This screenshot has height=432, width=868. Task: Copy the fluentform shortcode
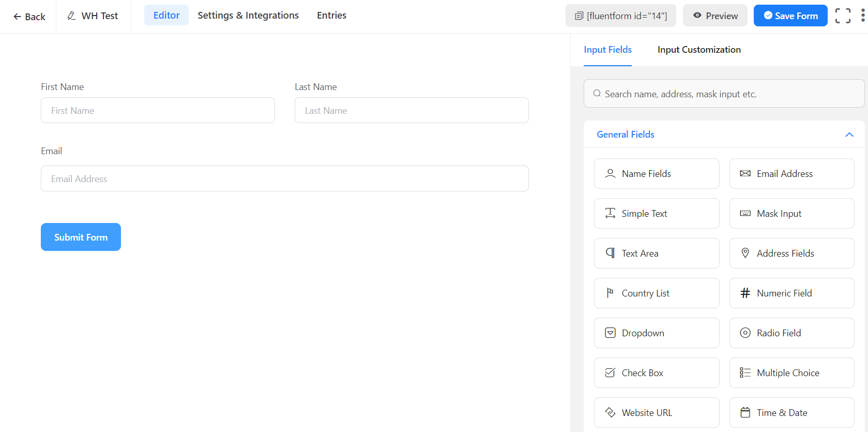coord(620,16)
